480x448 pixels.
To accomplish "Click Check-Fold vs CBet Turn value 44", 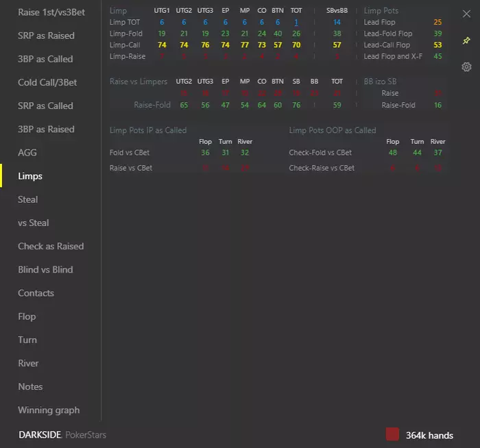I will pos(417,153).
